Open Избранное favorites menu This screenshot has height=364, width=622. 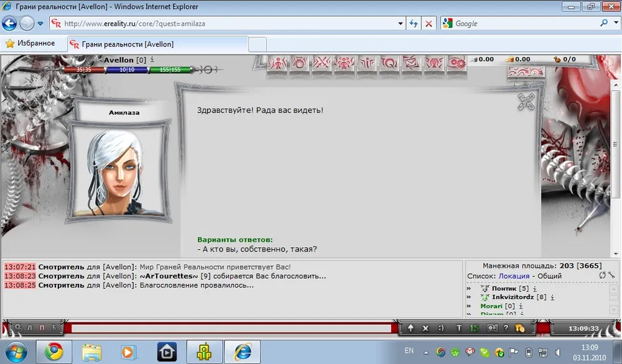[31, 43]
